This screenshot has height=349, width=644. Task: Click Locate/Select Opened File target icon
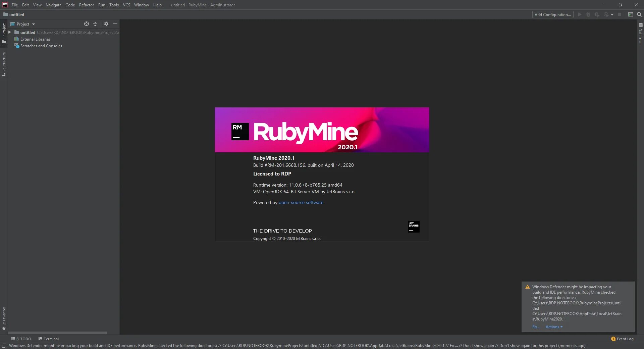[x=87, y=24]
